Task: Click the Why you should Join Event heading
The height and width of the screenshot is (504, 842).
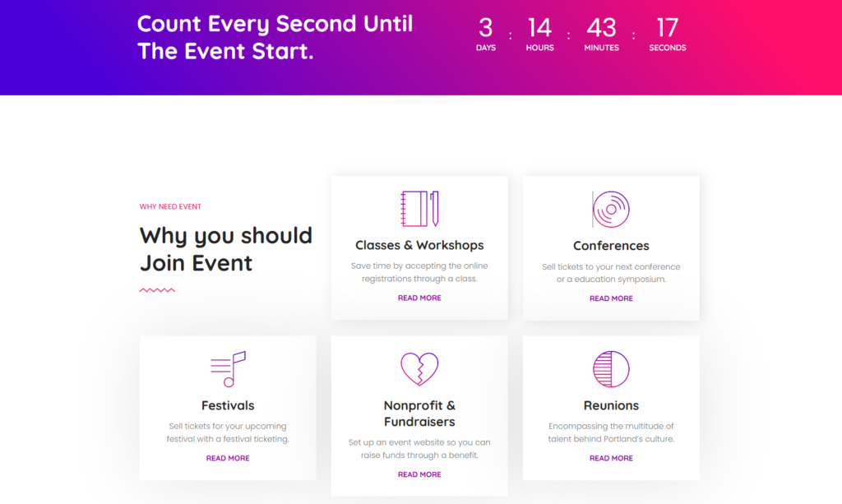Action: tap(226, 249)
